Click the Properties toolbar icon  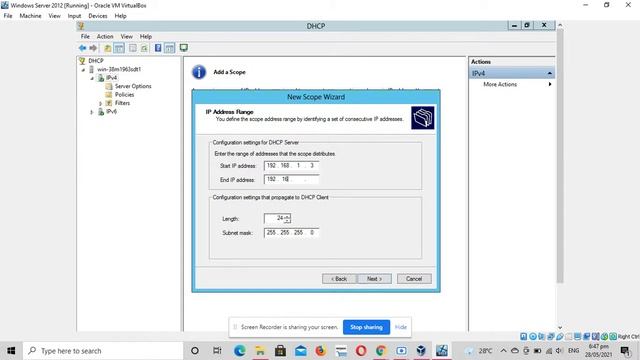pos(133,48)
